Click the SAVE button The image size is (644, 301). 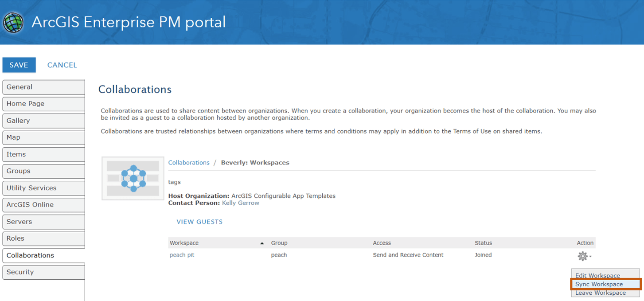pos(19,65)
